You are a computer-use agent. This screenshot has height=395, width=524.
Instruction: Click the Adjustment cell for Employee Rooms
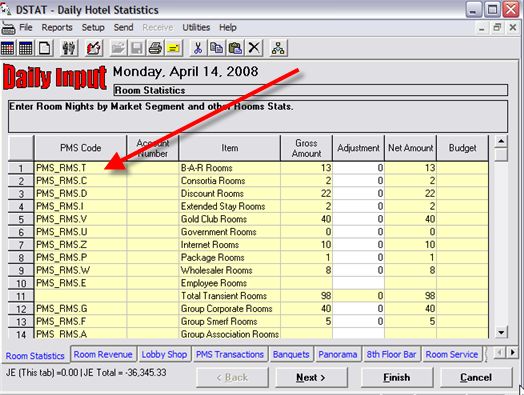pos(359,283)
